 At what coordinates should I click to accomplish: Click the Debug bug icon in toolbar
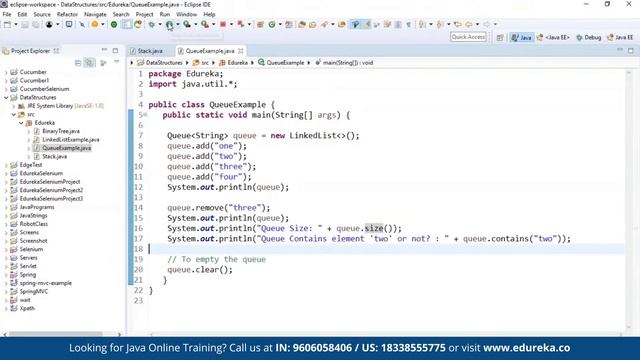(151, 24)
